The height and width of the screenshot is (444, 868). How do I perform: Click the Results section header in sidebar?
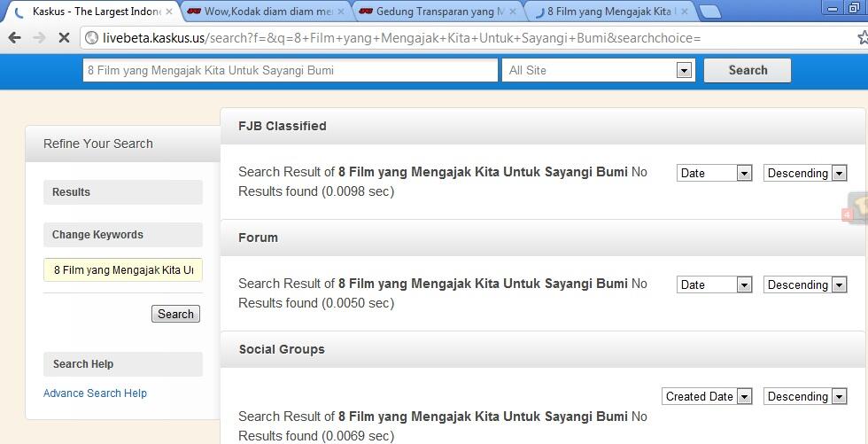[x=123, y=192]
